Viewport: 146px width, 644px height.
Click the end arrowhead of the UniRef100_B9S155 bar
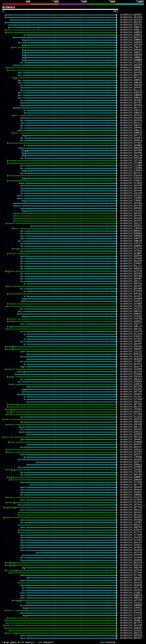[117, 387]
